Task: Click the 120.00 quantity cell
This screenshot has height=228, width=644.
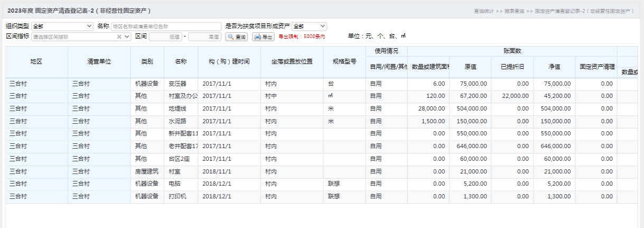Action: (x=428, y=96)
